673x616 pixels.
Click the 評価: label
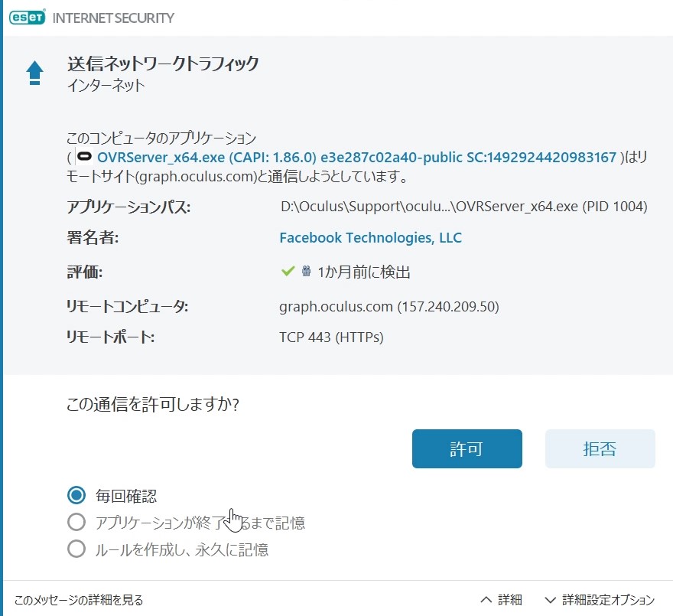coord(85,272)
